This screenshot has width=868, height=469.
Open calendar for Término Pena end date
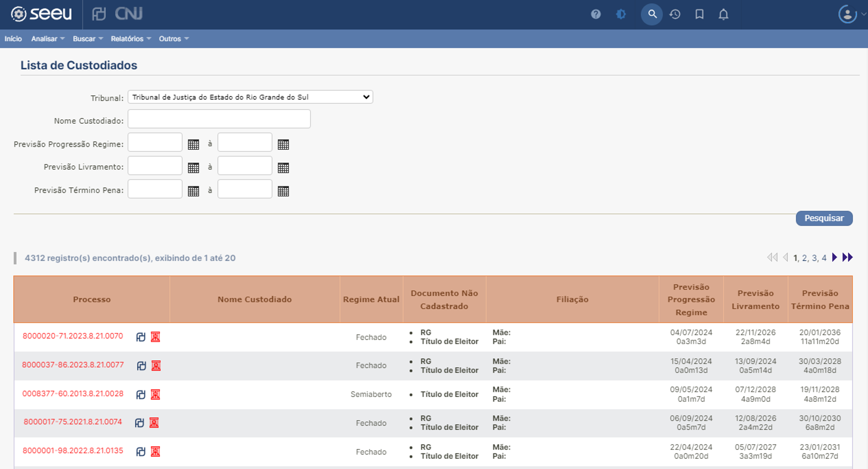283,191
